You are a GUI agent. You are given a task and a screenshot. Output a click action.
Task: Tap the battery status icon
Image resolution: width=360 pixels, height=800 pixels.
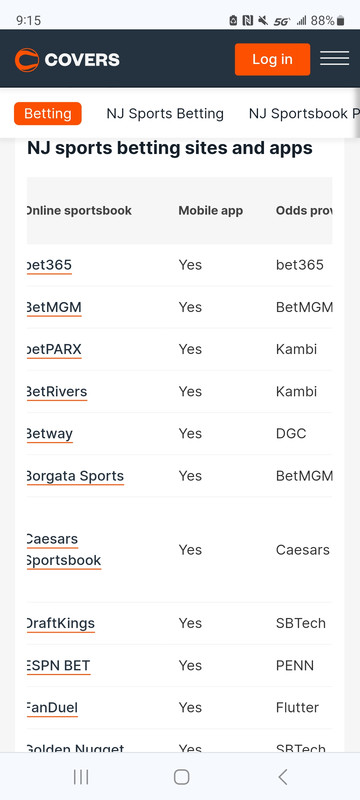pos(341,20)
